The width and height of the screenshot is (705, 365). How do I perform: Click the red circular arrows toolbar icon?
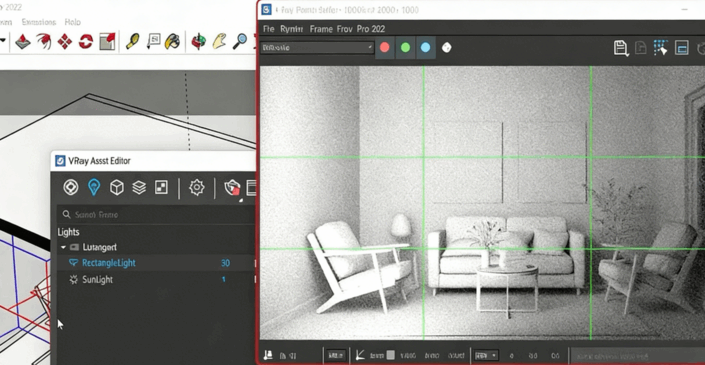[x=85, y=42]
